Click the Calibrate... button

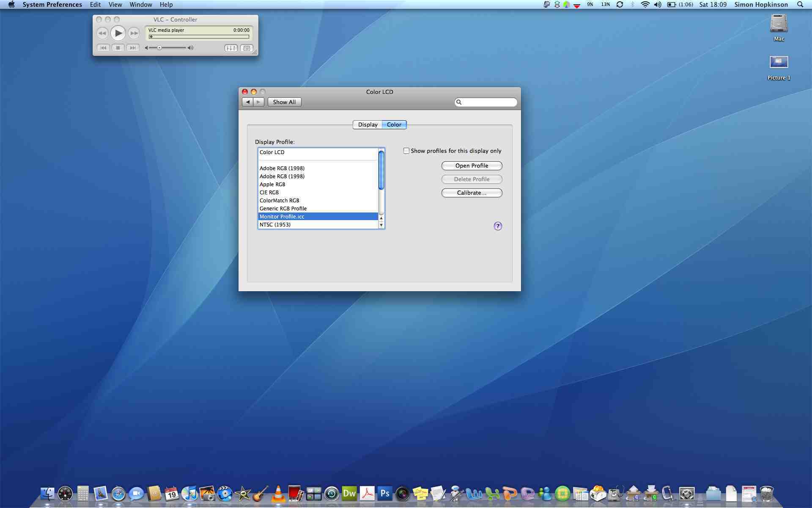(472, 193)
